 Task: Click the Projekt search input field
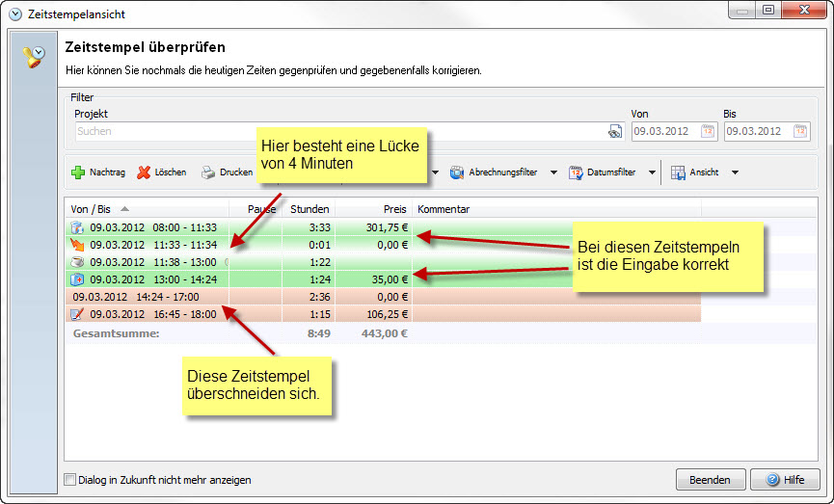[337, 132]
